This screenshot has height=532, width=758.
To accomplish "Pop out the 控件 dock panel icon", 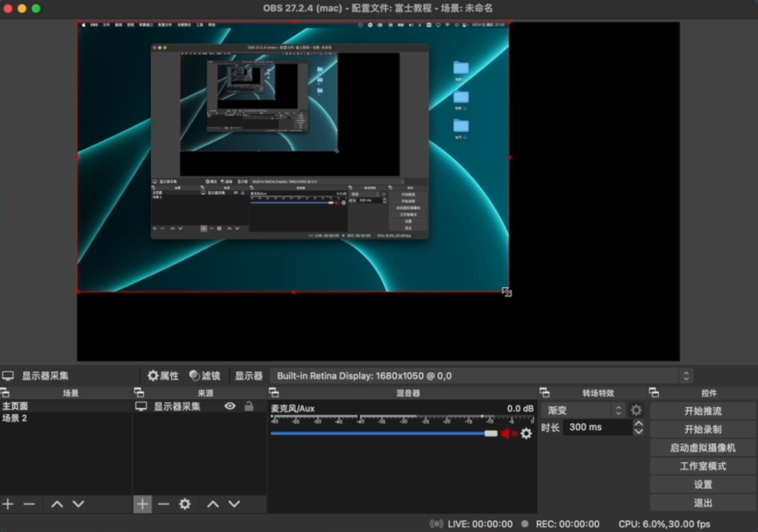I will point(654,392).
